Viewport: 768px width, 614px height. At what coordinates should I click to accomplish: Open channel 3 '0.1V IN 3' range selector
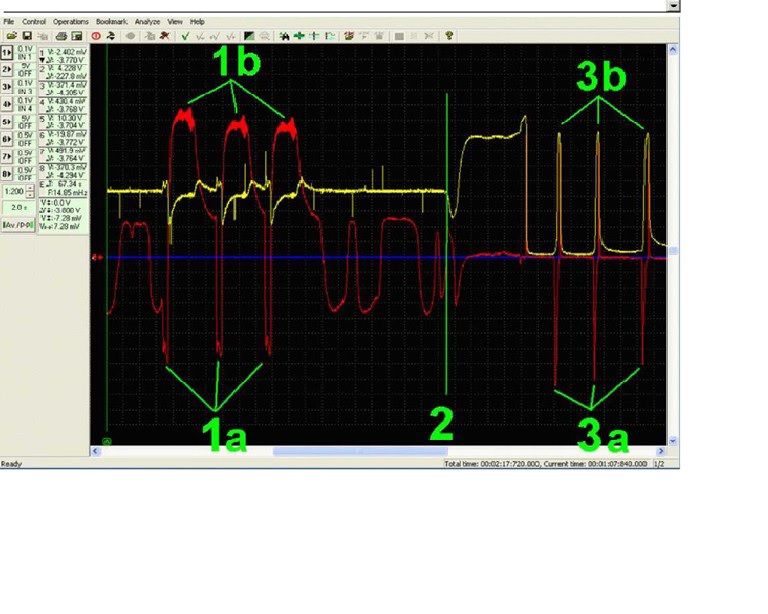pyautogui.click(x=25, y=88)
